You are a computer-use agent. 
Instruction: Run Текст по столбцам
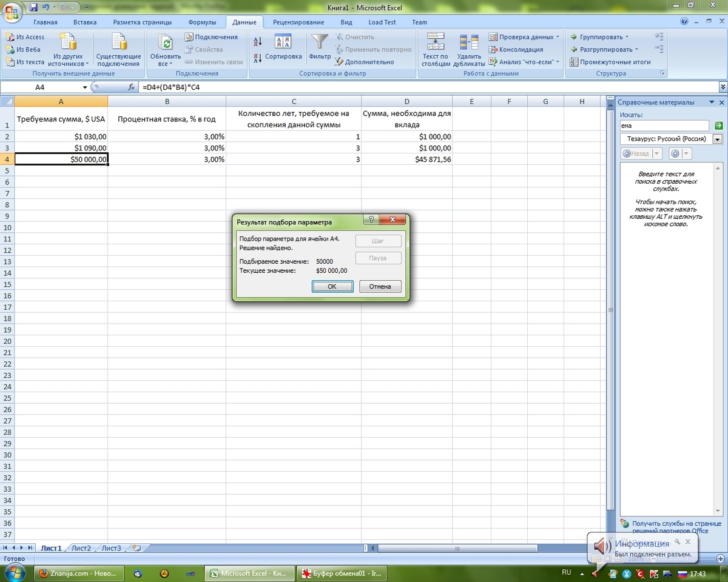(x=436, y=50)
